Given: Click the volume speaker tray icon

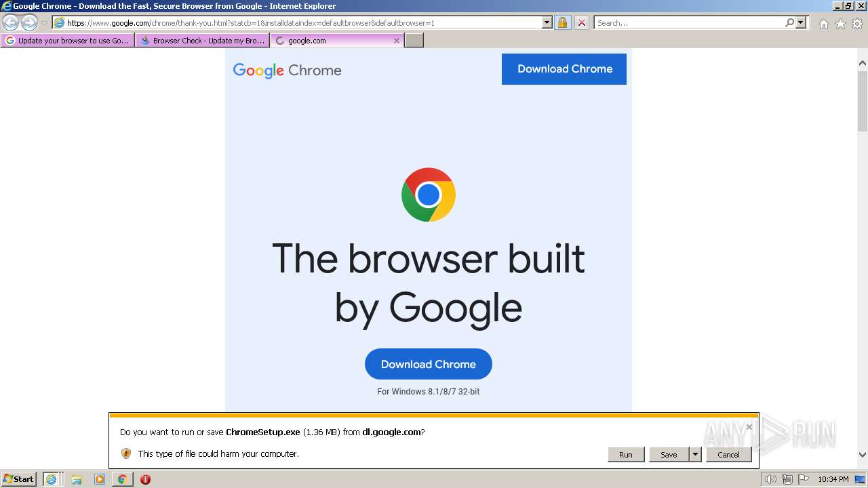Looking at the screenshot, I should coord(770,479).
